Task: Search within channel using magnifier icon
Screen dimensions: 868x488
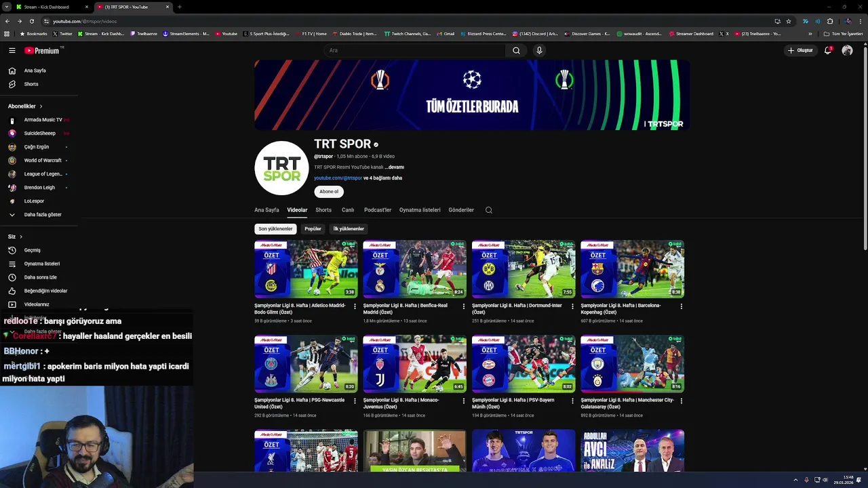Action: (x=489, y=210)
